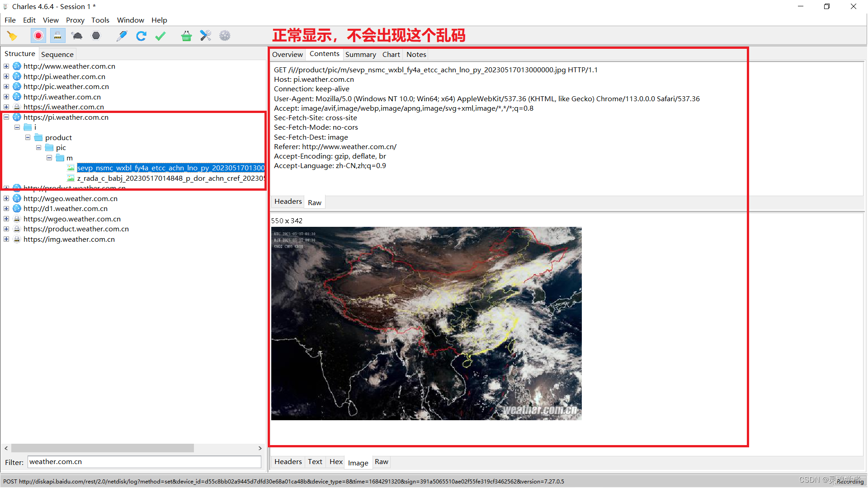Click the broom Clear Session icon
Viewport: 868px width, 488px height.
point(12,36)
